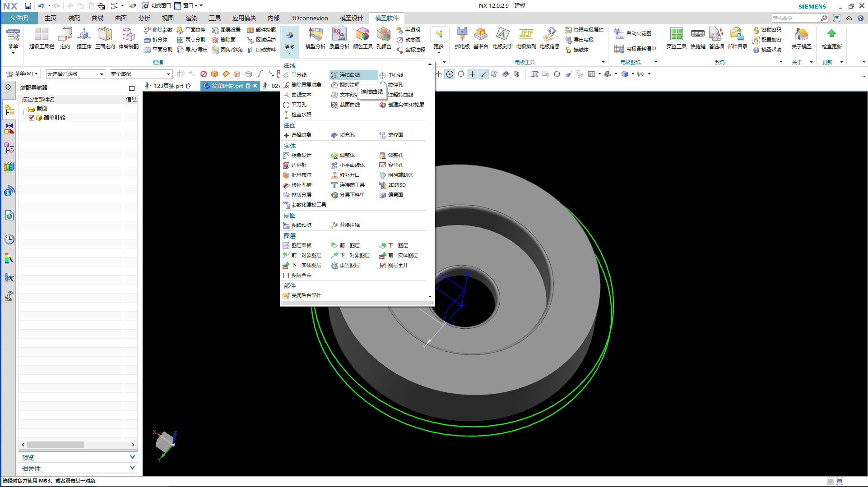Image resolution: width=868 pixels, height=487 pixels.
Task: Expand the 电极图纸 group options arrow
Action: click(x=656, y=62)
